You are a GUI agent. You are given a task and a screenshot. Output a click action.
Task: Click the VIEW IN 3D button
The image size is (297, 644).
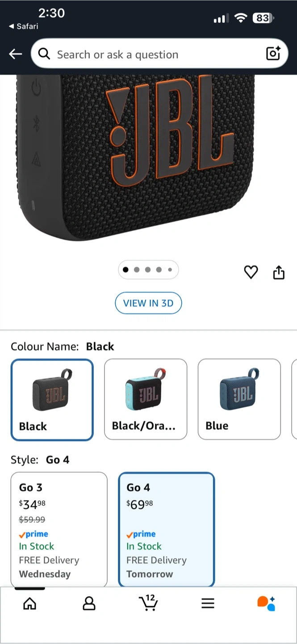tap(148, 303)
